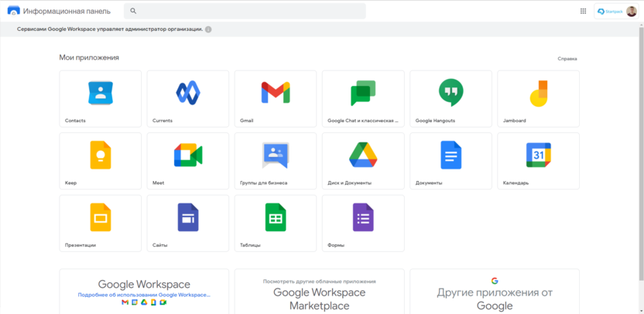644x314 pixels.
Task: Click the dashboard logo icon top-left
Action: (14, 11)
